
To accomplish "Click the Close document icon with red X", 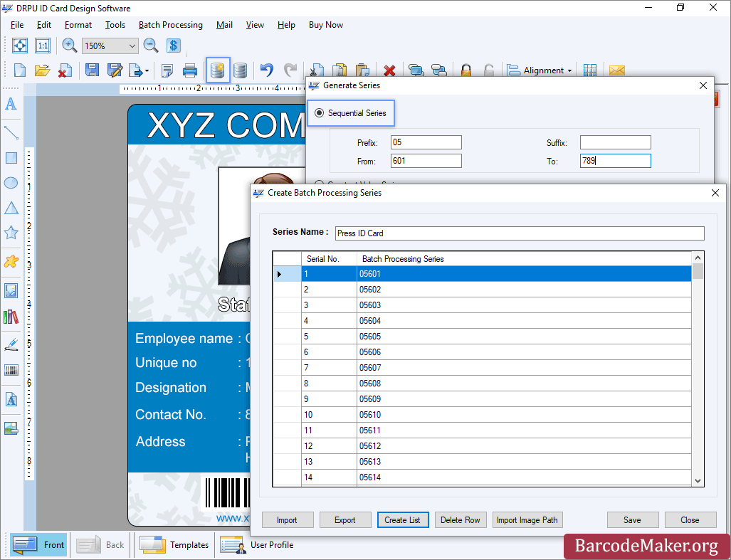I will pyautogui.click(x=65, y=70).
